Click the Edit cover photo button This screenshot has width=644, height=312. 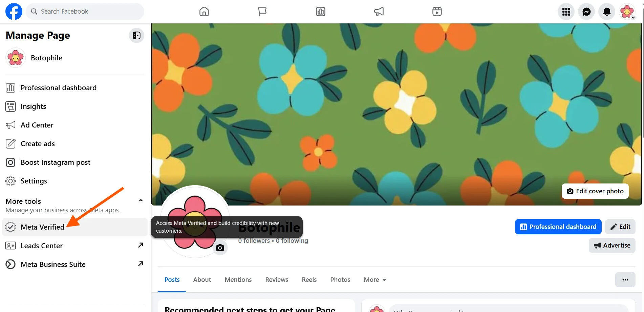pyautogui.click(x=595, y=191)
